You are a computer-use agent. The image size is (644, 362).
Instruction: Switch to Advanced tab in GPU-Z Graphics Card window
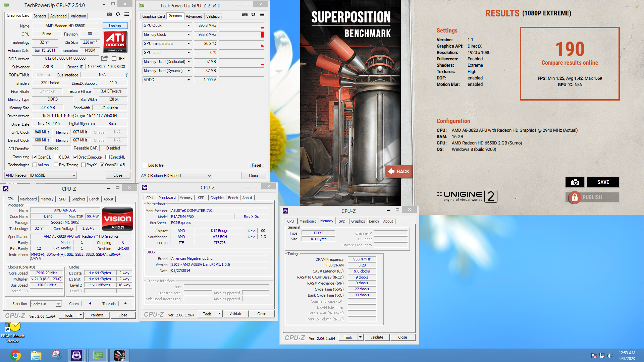point(58,16)
